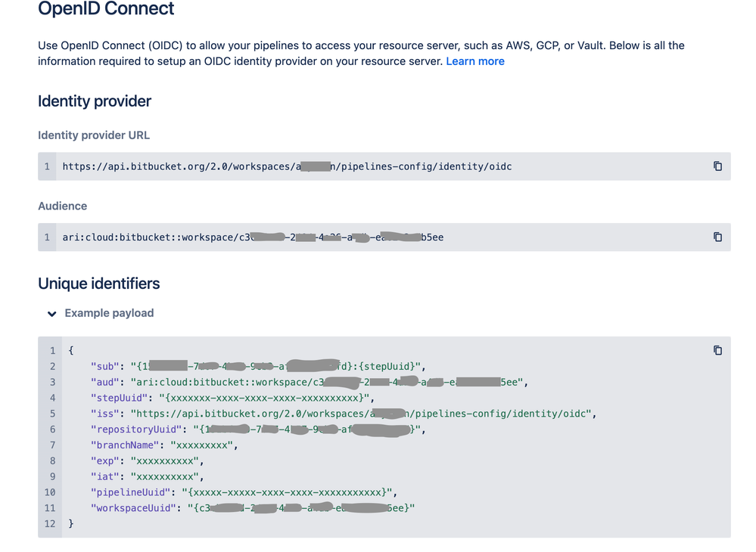Click the pipelineUuid xxxxx-xxxxx placeholder value
Image resolution: width=756 pixels, height=552 pixels.
pos(287,492)
